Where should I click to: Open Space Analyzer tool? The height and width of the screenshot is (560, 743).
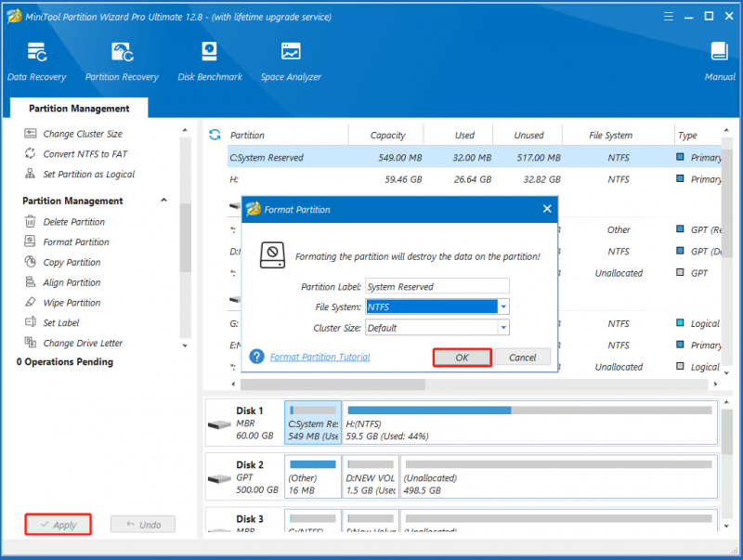pos(291,61)
